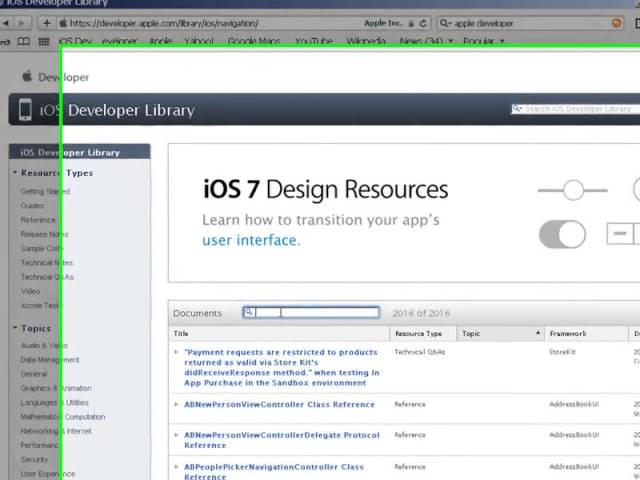Open ABNewPersonViewControllerDelegate Protocol Reference

282,440
